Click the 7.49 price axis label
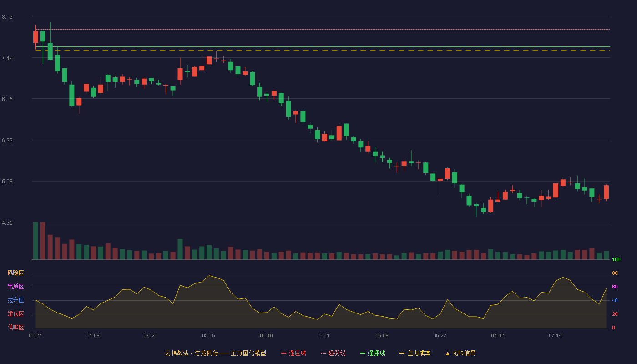Image resolution: width=637 pixels, height=364 pixels. [7, 58]
